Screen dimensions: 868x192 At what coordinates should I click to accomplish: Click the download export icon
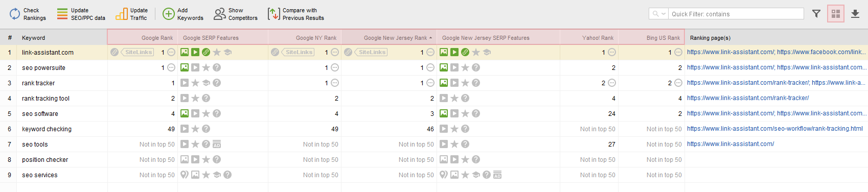point(855,14)
